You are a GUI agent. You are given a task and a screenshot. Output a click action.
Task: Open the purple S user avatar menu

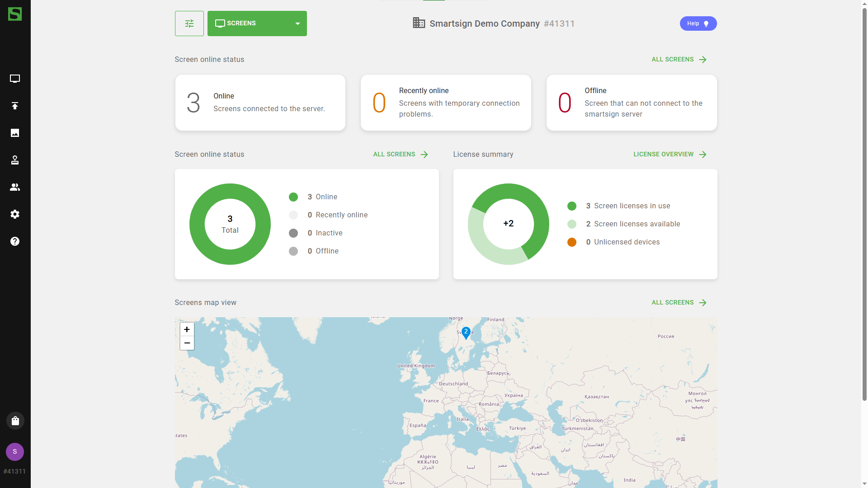tap(15, 451)
